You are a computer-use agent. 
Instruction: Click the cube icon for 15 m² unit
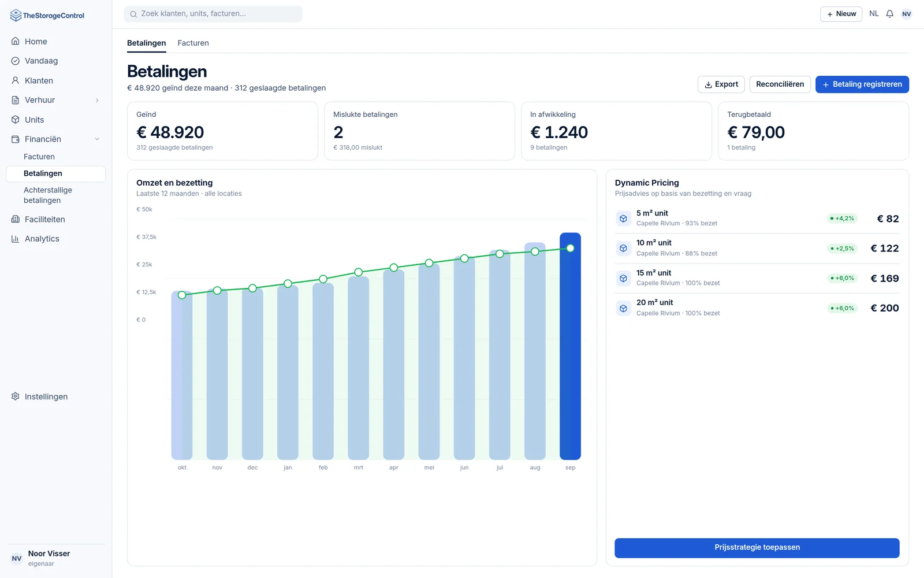click(623, 278)
